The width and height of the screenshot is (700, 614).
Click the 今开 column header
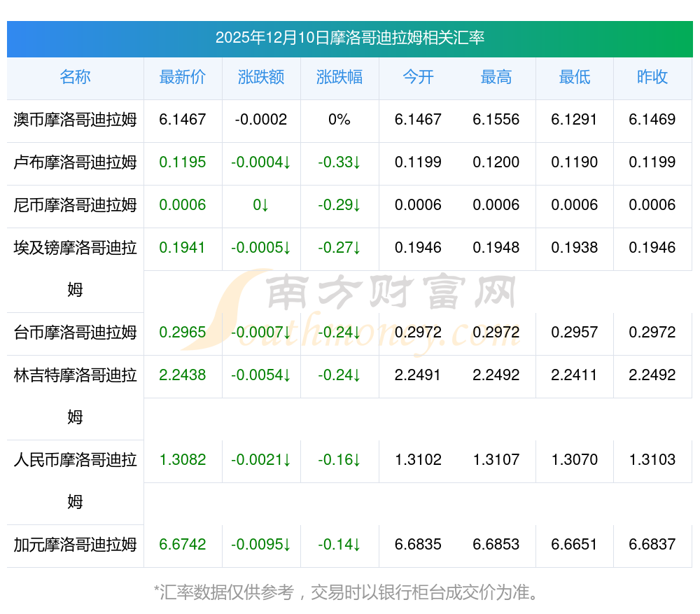point(418,78)
